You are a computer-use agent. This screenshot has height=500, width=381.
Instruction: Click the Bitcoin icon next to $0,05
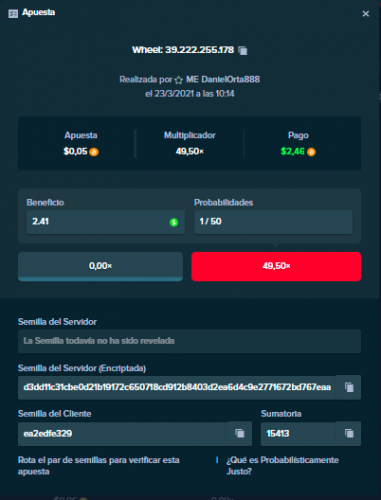tap(94, 152)
